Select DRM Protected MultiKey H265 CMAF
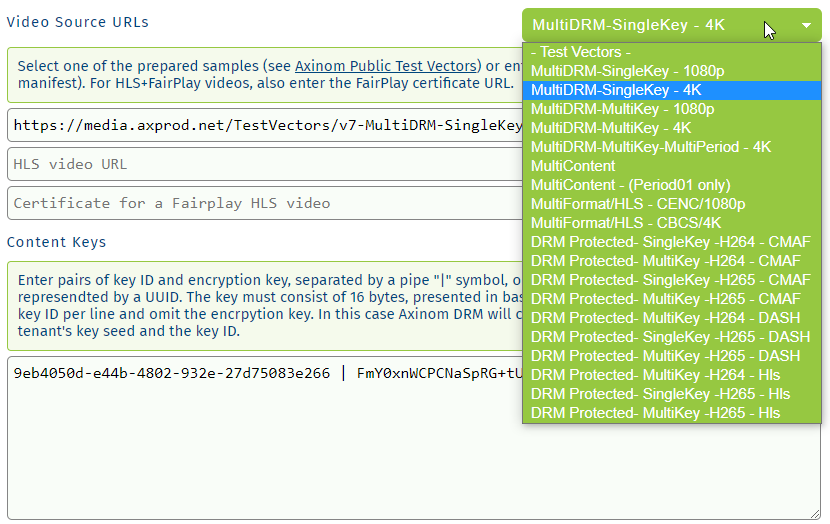Viewport: 830px width, 524px height. [x=665, y=299]
